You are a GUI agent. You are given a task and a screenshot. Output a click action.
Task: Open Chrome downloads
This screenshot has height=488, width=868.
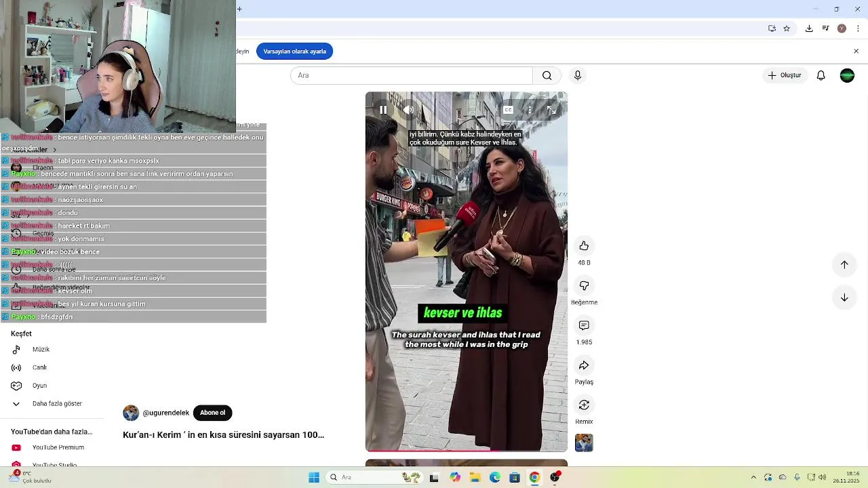(809, 28)
